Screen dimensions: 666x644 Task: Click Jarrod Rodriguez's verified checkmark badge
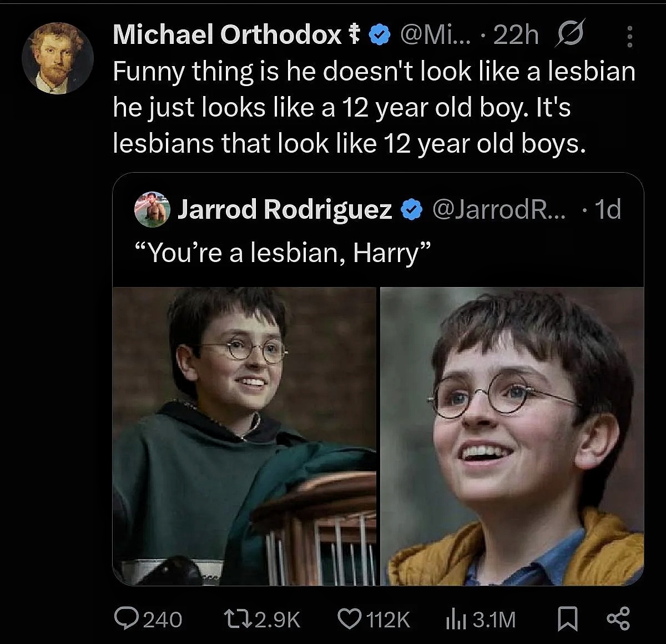[411, 210]
